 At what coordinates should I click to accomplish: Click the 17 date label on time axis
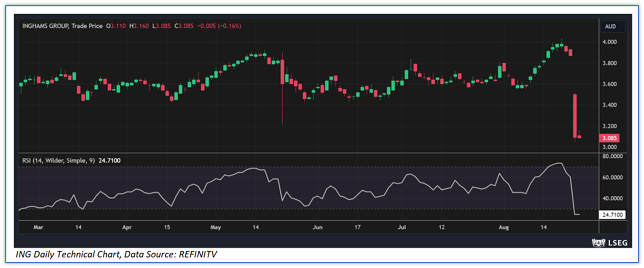point(357,228)
